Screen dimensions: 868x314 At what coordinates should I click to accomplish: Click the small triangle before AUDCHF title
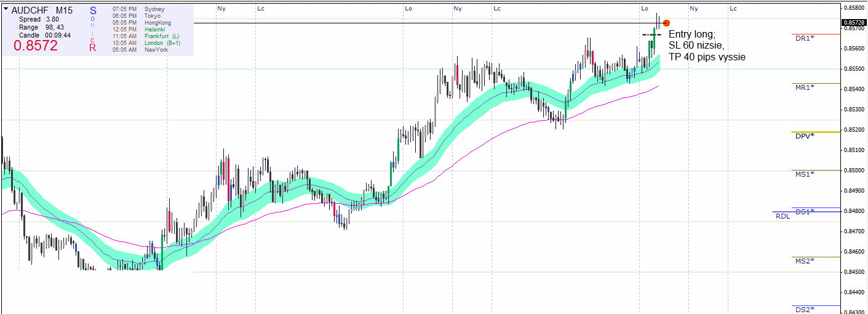point(6,10)
